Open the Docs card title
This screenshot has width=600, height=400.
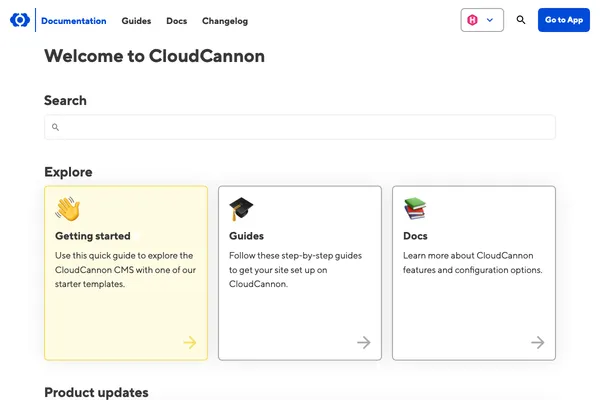[415, 236]
